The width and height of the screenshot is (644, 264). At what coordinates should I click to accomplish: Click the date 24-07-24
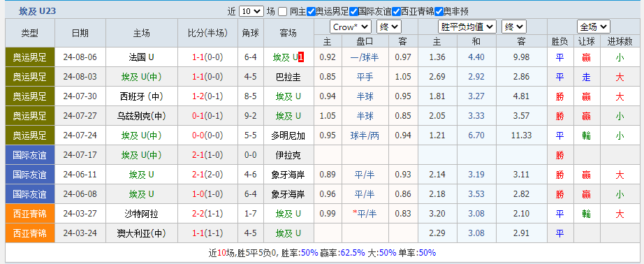tap(80, 135)
